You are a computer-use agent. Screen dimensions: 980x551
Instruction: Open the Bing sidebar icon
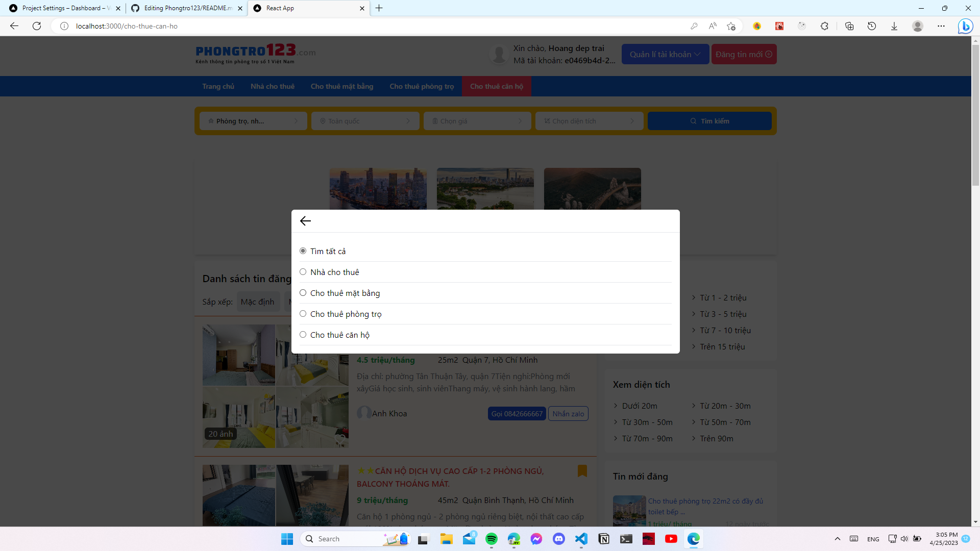tap(965, 26)
